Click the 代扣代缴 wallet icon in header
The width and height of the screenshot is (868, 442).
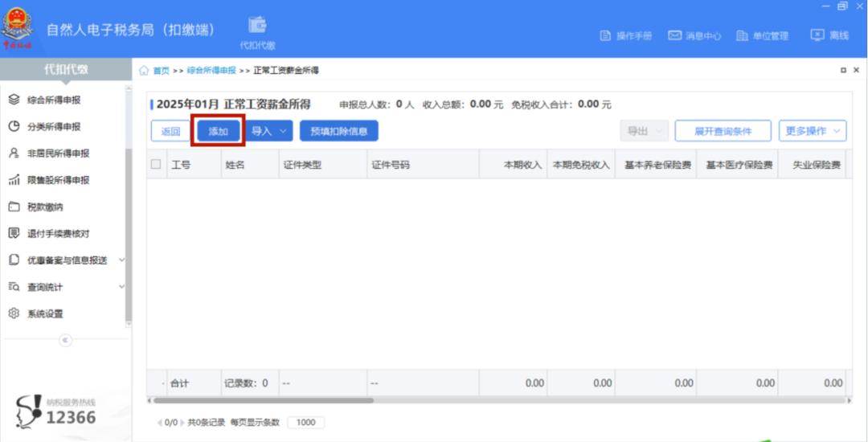[x=257, y=25]
